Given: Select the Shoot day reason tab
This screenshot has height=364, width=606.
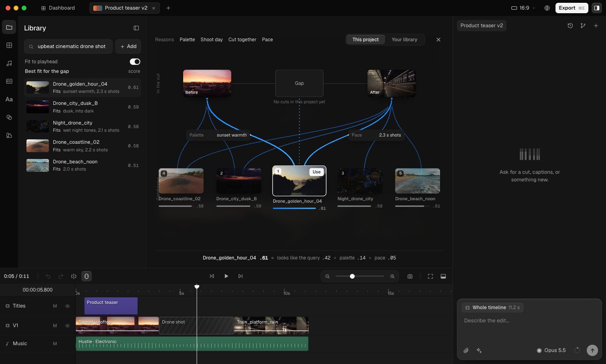Looking at the screenshot, I should [212, 40].
